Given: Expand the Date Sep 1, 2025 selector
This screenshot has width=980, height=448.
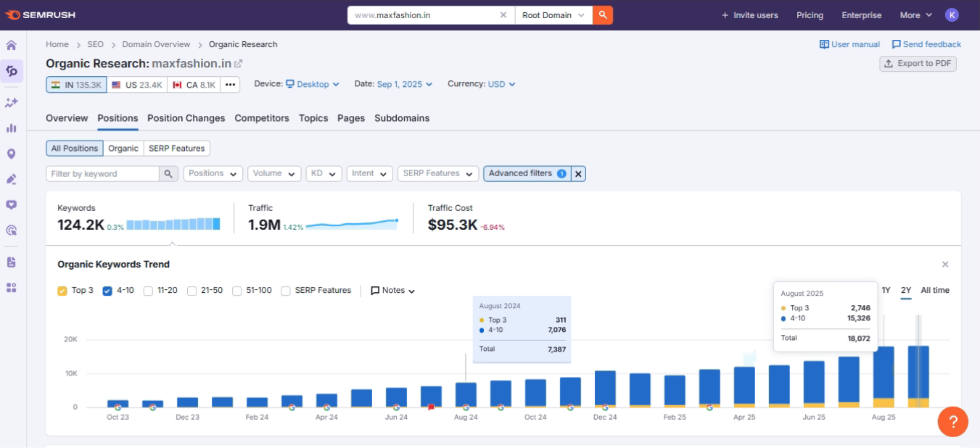Looking at the screenshot, I should 404,85.
